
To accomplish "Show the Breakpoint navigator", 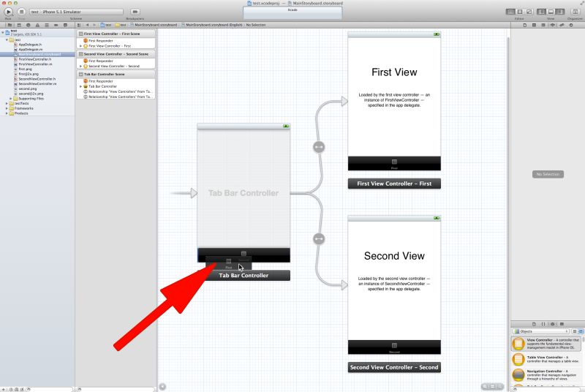I will tap(56, 25).
